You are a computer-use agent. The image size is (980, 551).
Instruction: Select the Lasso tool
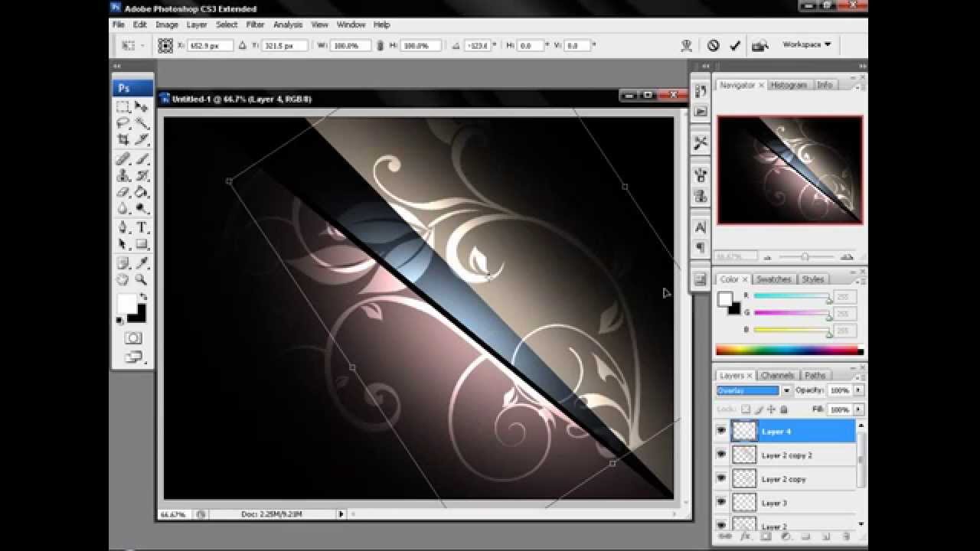(x=122, y=122)
